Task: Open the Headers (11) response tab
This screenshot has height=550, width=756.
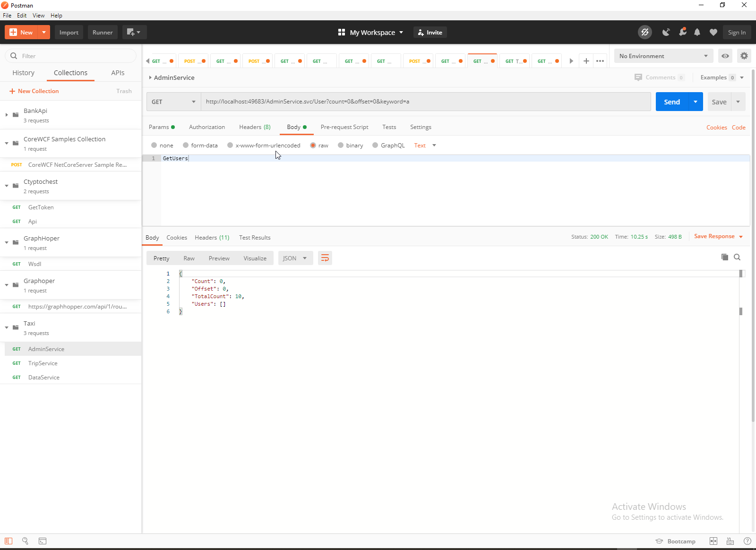Action: [212, 238]
